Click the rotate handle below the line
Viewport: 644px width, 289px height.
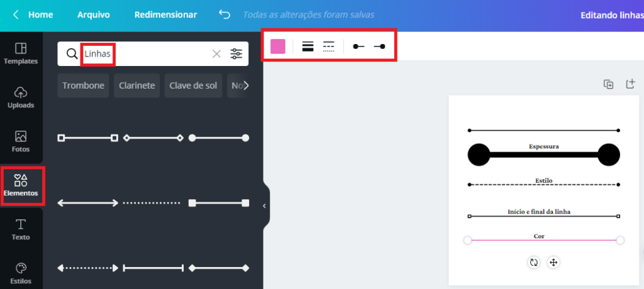(x=534, y=263)
